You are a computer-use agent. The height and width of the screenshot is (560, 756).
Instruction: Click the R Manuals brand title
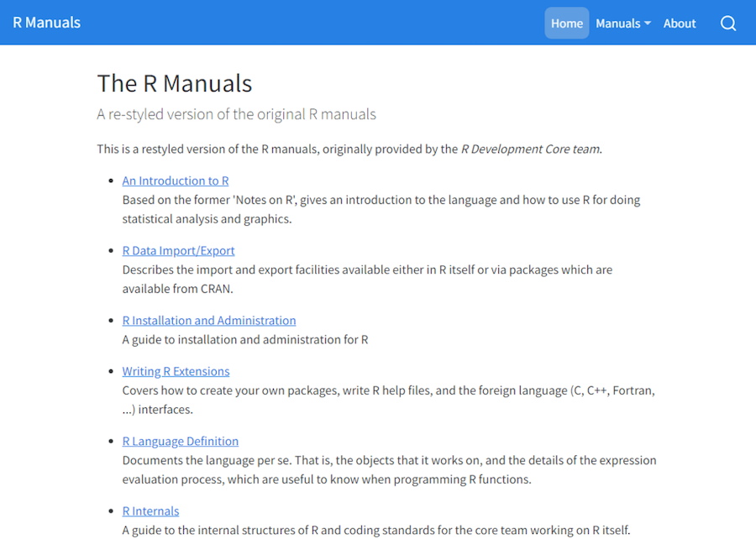pos(47,23)
